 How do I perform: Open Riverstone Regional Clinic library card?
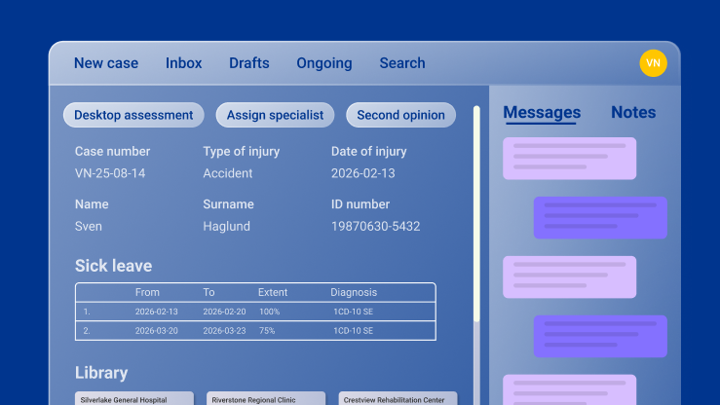(266, 398)
